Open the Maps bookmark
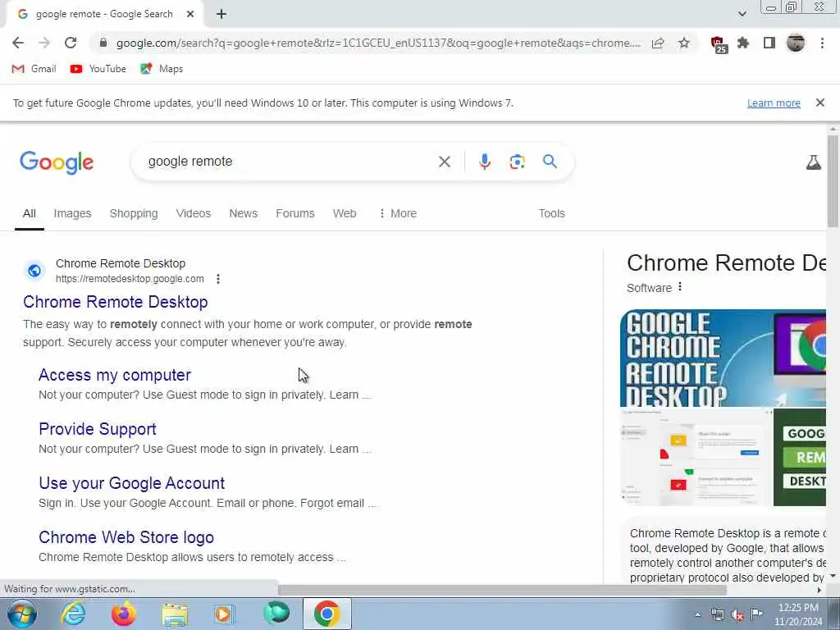Screen dimensions: 840x630 pyautogui.click(x=162, y=69)
